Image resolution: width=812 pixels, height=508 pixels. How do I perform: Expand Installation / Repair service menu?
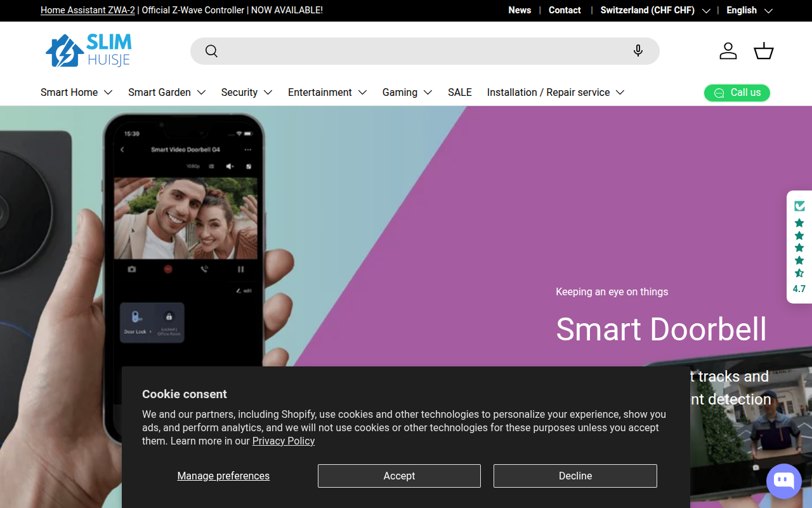(x=556, y=92)
